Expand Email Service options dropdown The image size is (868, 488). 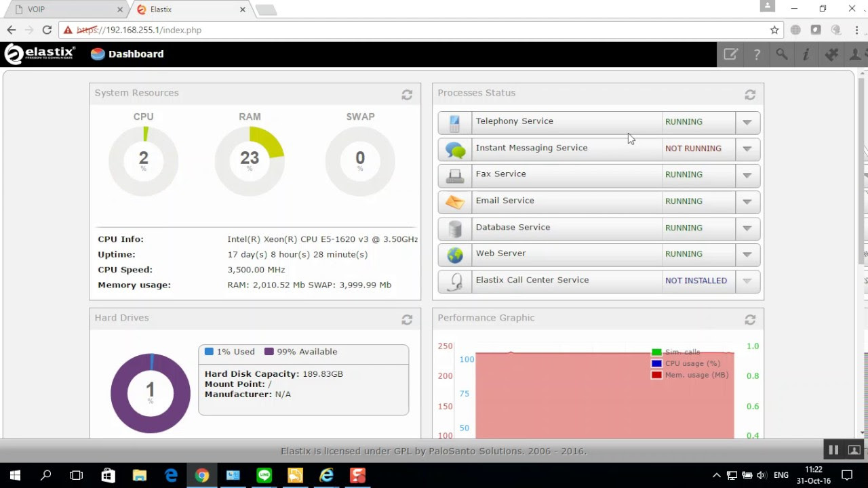(x=747, y=202)
